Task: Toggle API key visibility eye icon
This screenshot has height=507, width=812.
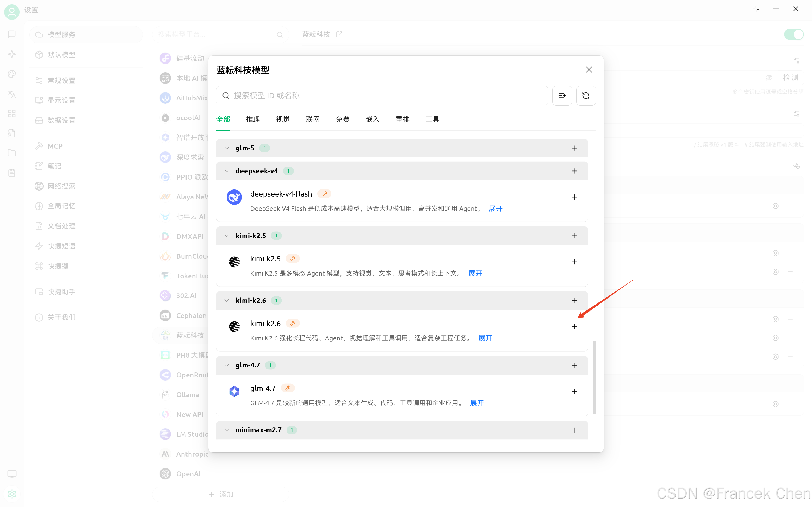Action: coord(769,78)
